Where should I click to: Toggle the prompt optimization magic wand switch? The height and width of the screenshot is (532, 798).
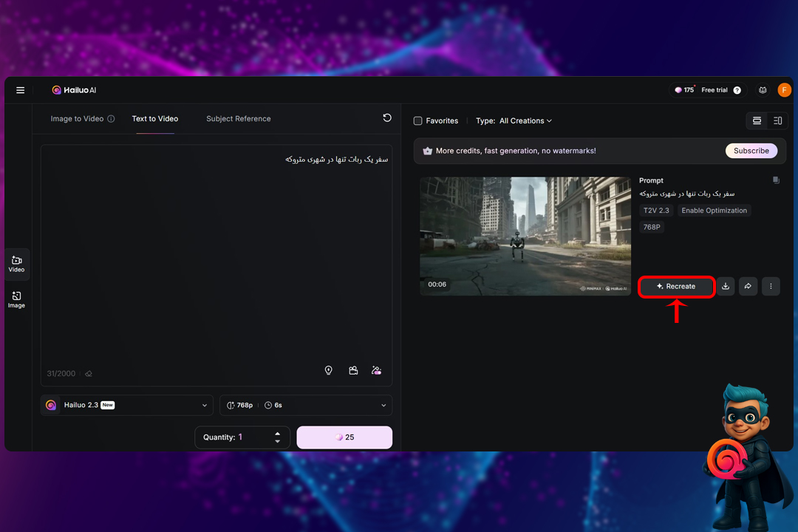(377, 371)
